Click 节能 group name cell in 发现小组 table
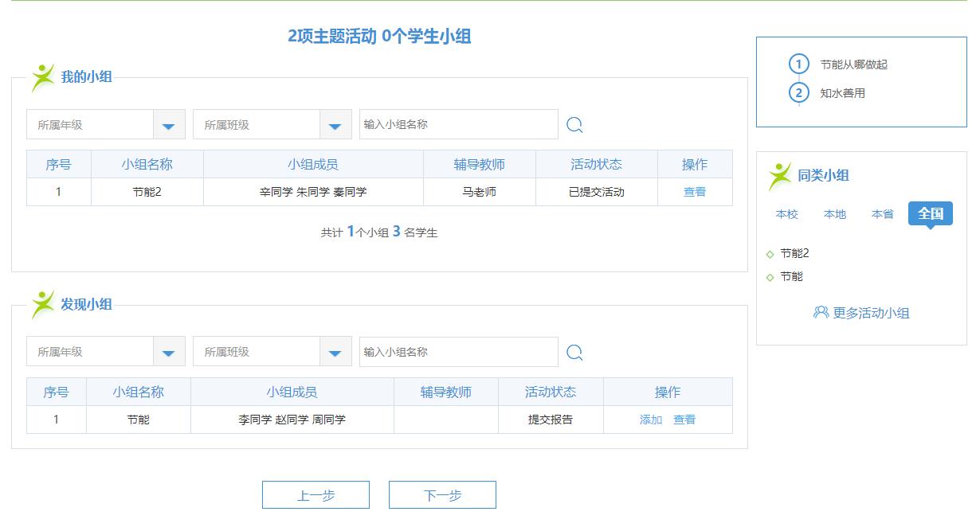This screenshot has width=980, height=527. tap(139, 420)
